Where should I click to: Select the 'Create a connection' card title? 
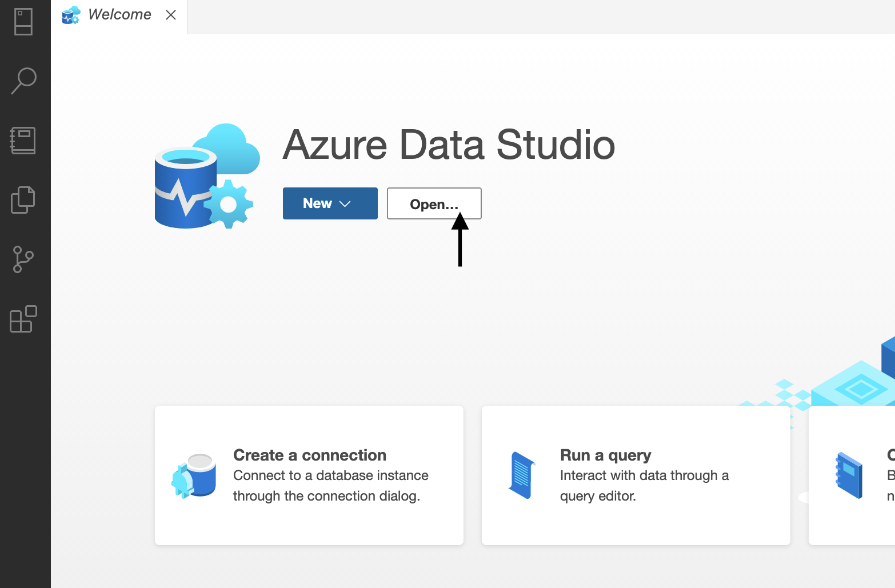[x=309, y=455]
